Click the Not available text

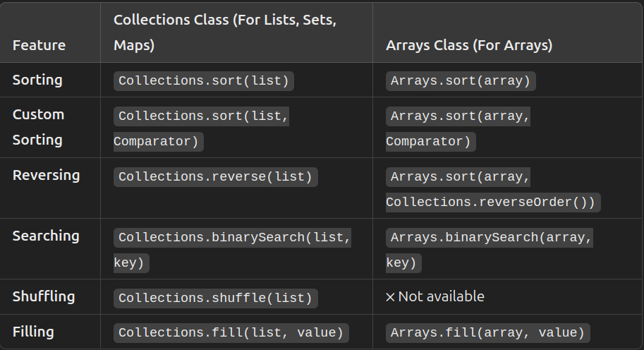pos(441,296)
